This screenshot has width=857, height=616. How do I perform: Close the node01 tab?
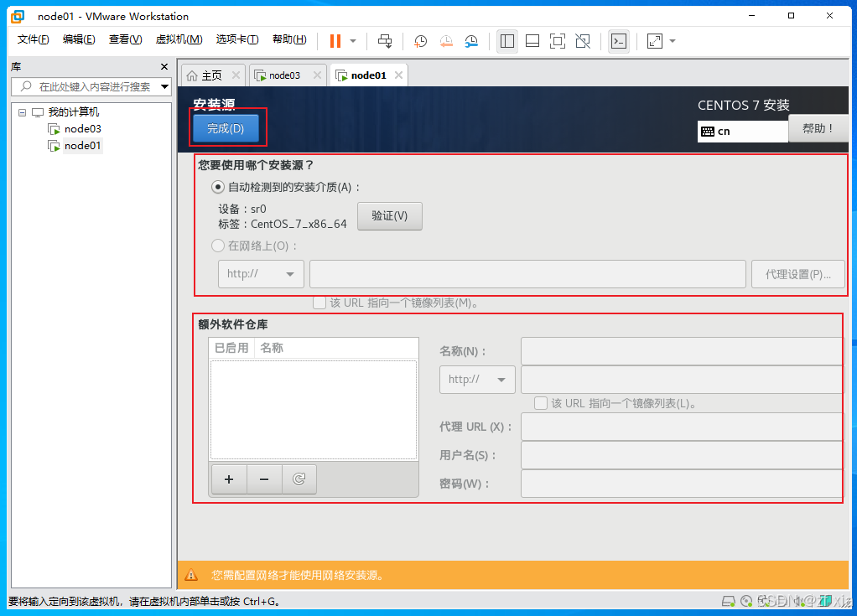click(398, 75)
